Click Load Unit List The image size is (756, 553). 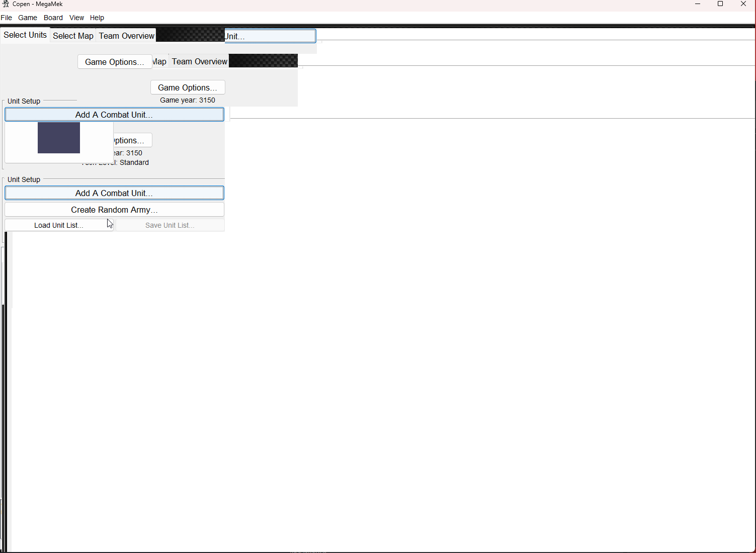[58, 225]
